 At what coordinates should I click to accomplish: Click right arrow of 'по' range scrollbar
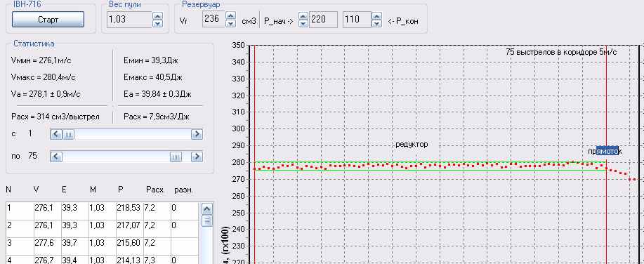pyautogui.click(x=197, y=157)
